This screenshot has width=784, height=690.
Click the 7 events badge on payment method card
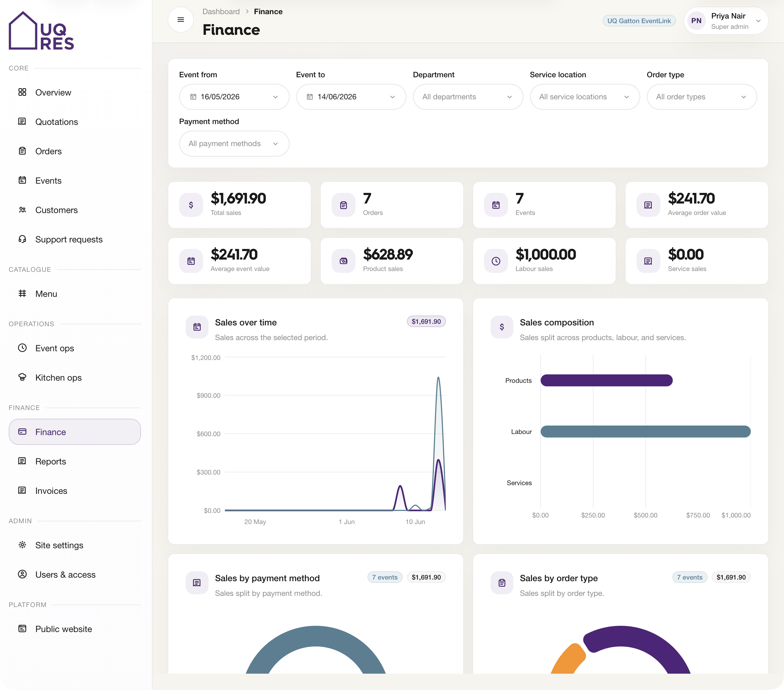[x=385, y=577]
